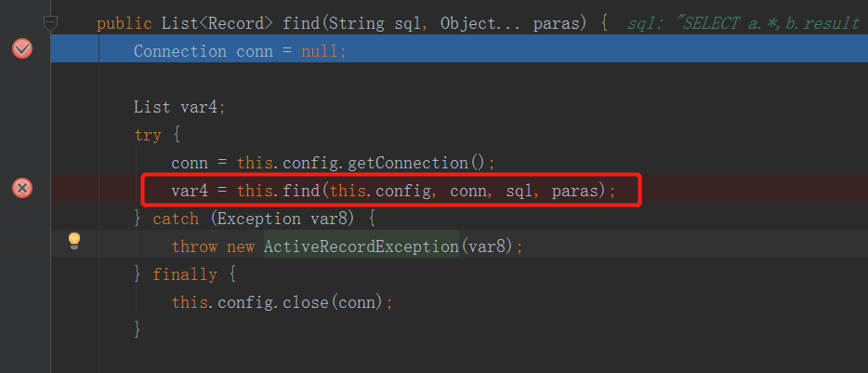Collapse the find method using fold marker
Viewport: 868px width, 373px height.
(51, 21)
